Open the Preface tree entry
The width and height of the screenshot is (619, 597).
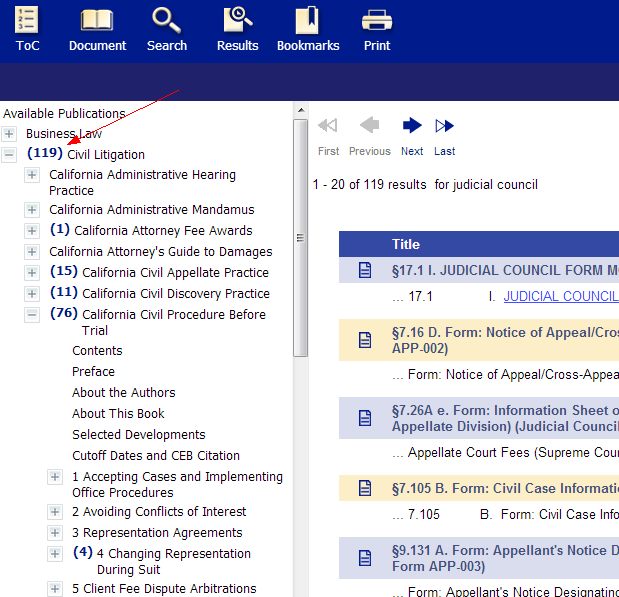93,372
